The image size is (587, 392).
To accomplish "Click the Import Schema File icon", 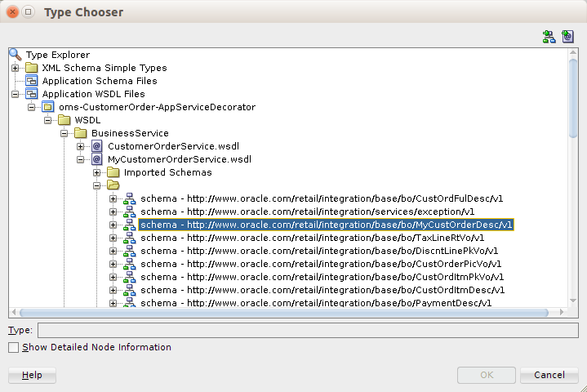I will 549,37.
